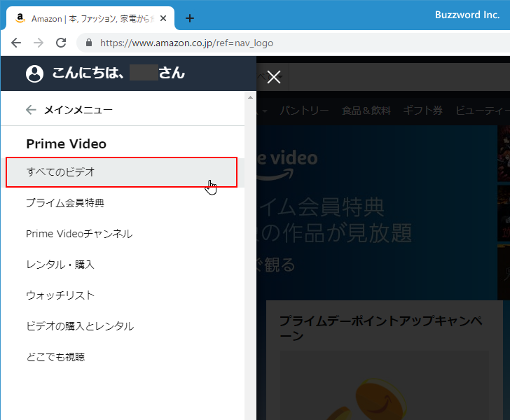510x420 pixels.
Task: Open プライム会員特典 menu item
Action: 123,203
